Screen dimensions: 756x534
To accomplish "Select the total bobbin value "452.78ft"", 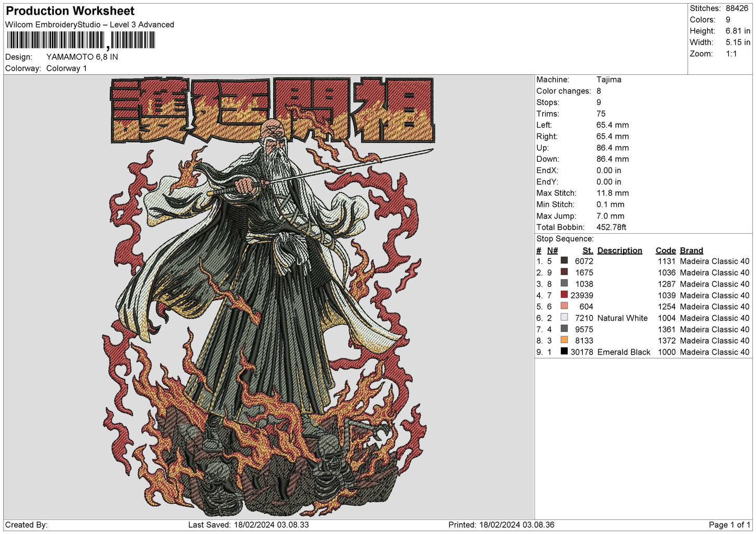I will [x=612, y=228].
